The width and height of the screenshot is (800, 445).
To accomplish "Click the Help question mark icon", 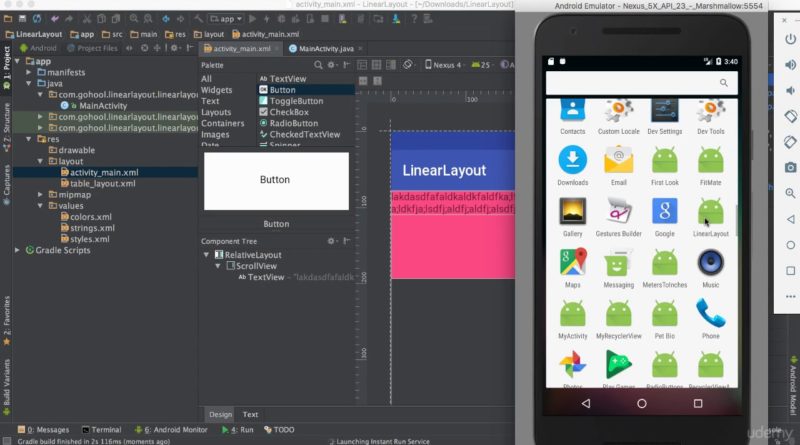I will 414,19.
